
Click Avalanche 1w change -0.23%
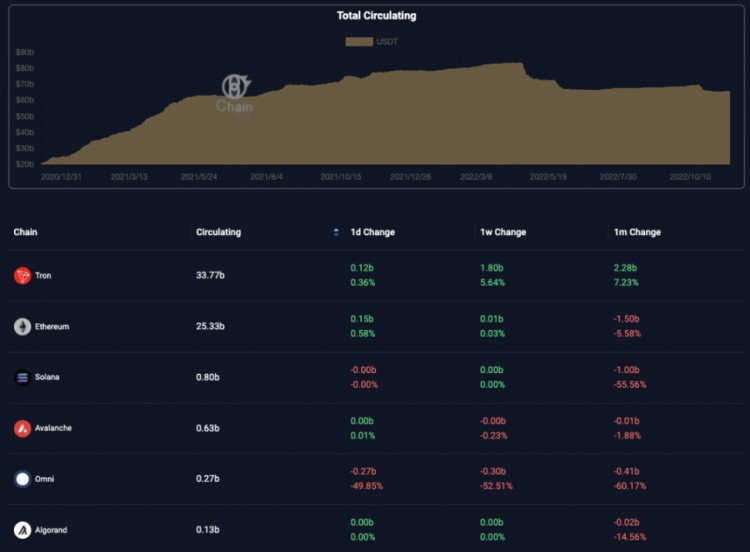tap(494, 436)
